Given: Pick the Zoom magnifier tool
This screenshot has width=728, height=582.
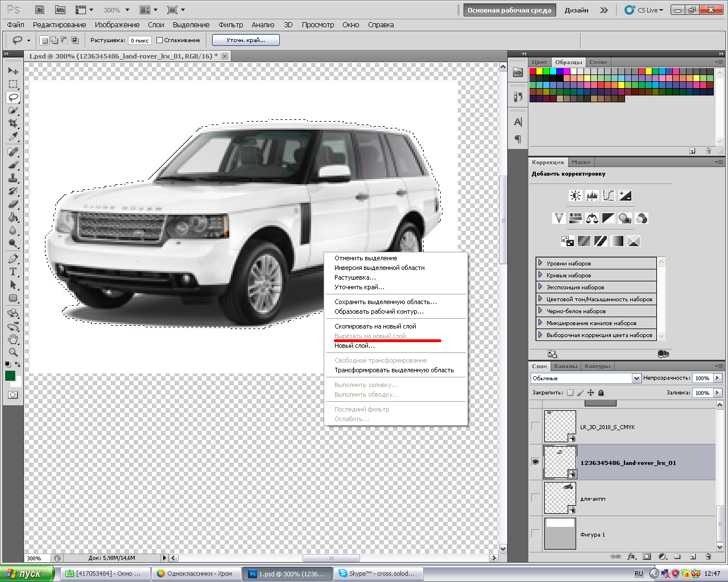Looking at the screenshot, I should click(13, 352).
